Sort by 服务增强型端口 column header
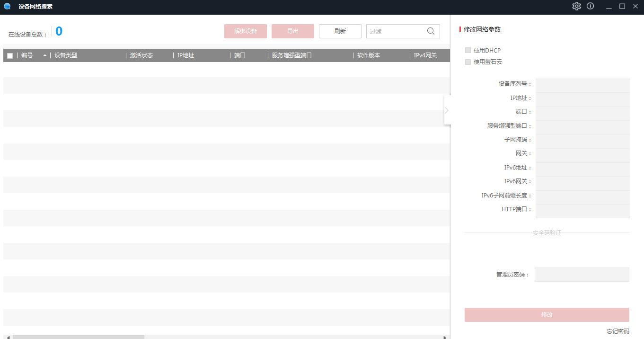The width and height of the screenshot is (644, 339). pyautogui.click(x=292, y=55)
